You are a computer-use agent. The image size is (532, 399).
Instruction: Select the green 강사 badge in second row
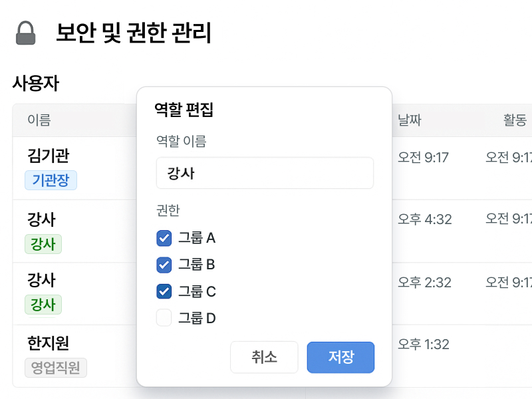click(43, 245)
